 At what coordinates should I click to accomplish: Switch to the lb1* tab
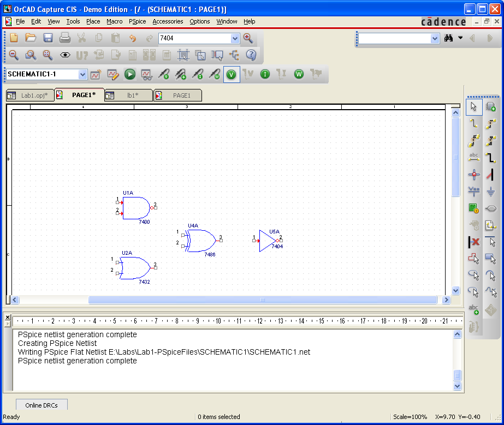point(128,95)
